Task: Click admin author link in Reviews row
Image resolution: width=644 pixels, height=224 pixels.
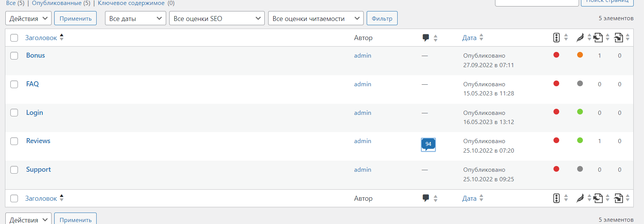Action: [362, 141]
